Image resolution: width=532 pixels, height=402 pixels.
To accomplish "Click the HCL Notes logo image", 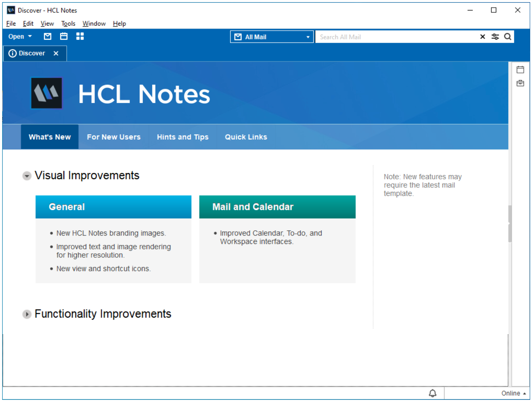I will point(47,93).
